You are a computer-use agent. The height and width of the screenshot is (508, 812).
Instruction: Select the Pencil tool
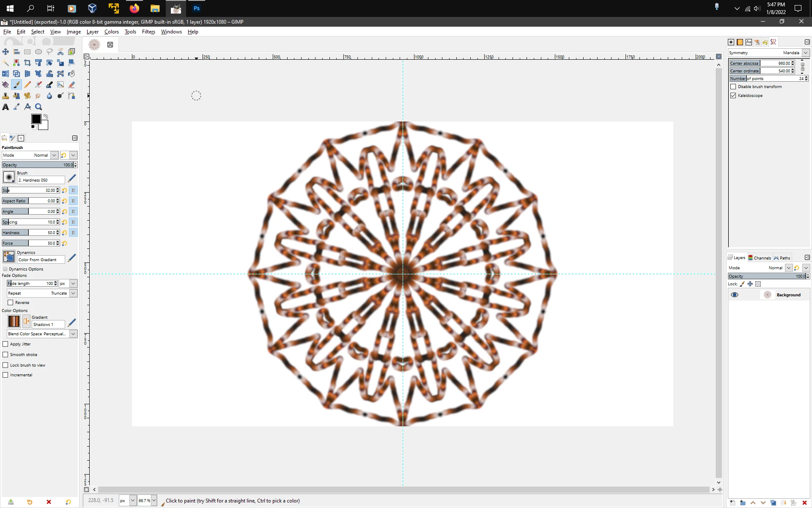[x=27, y=85]
